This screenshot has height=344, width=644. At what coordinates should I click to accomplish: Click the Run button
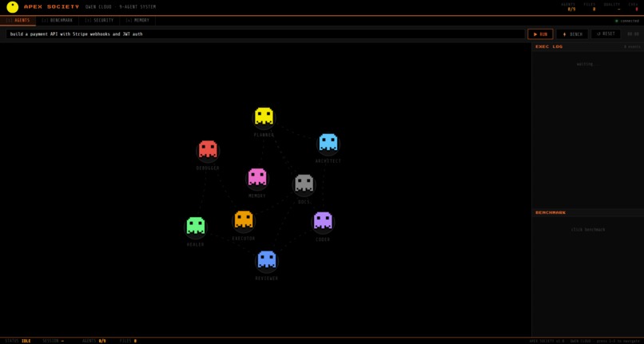pyautogui.click(x=540, y=34)
